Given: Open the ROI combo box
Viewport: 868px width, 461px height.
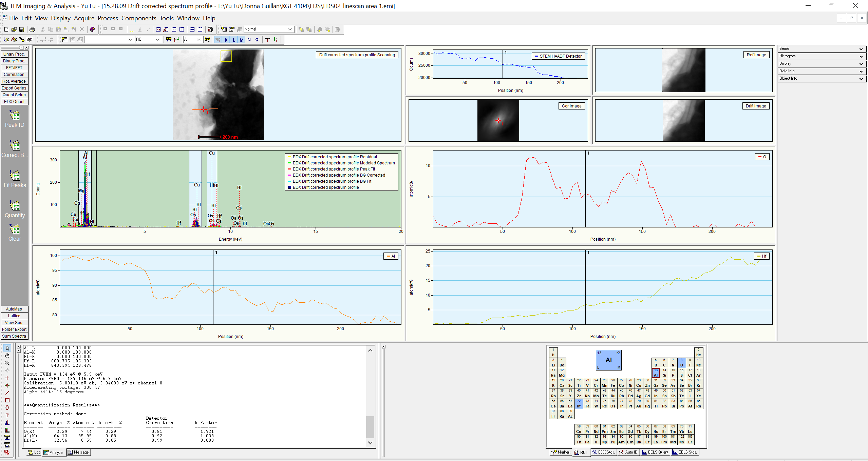Looking at the screenshot, I should 157,40.
